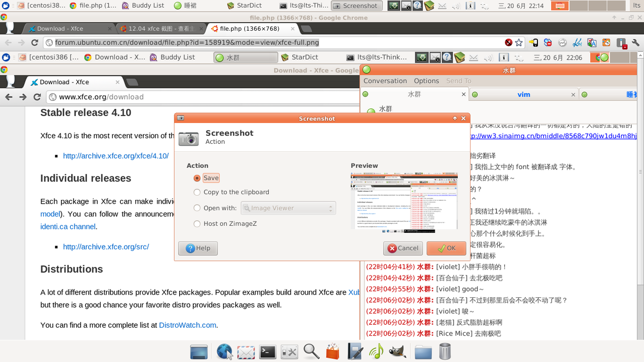Image resolution: width=644 pixels, height=362 pixels.
Task: Click the forum.ubuntu.com.cn address bar
Action: tap(273, 42)
